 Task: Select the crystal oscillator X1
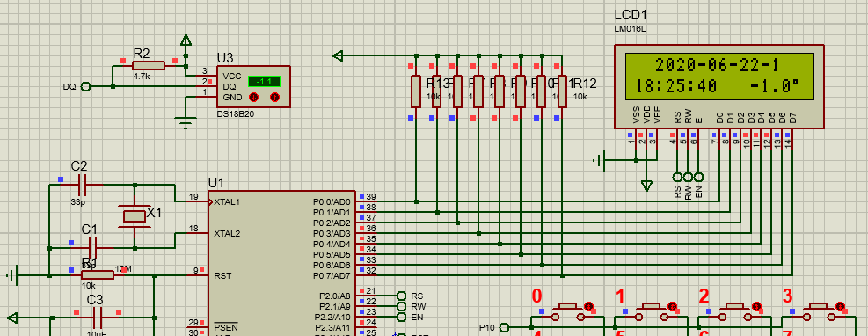[x=134, y=215]
